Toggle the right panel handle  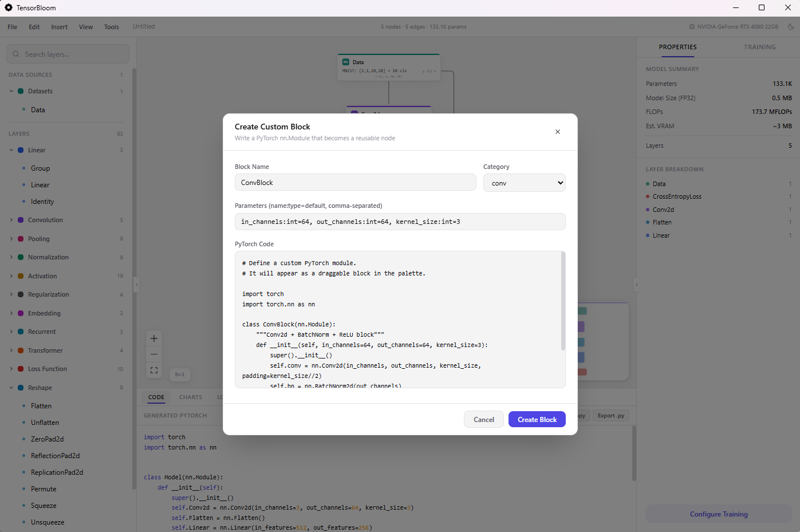point(636,284)
